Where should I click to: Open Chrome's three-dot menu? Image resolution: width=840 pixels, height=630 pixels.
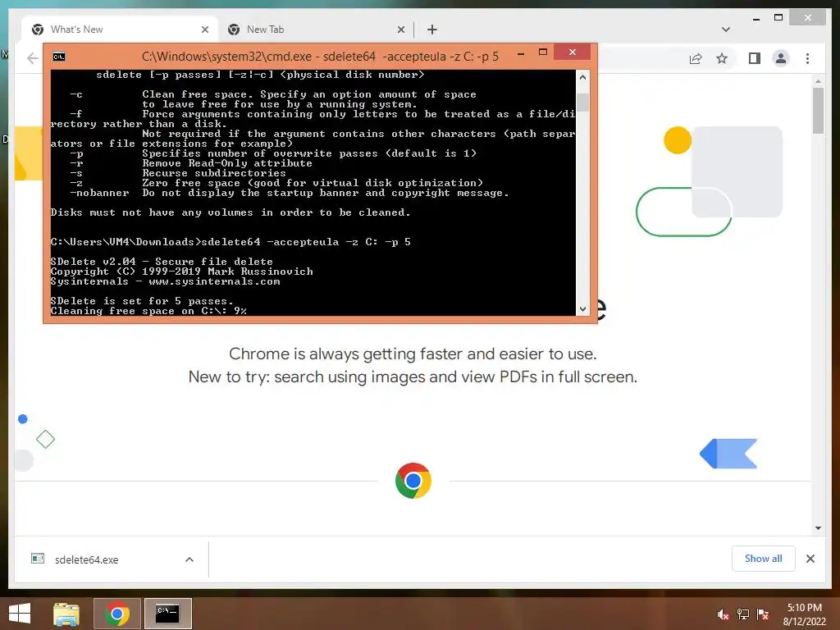point(807,58)
